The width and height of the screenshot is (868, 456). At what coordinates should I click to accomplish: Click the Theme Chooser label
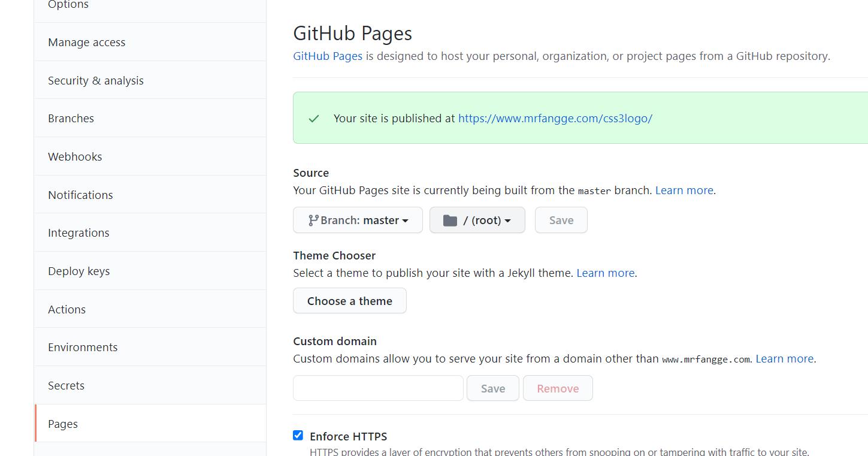click(x=334, y=255)
